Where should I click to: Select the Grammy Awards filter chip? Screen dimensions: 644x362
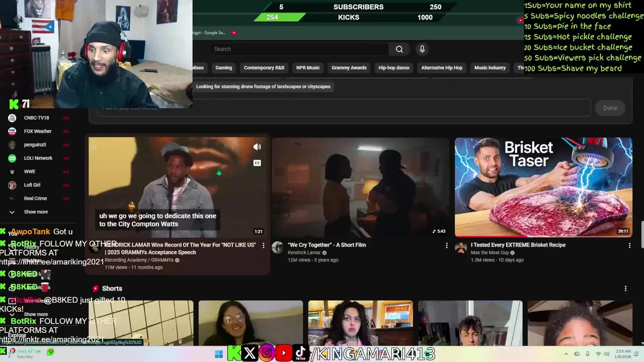pyautogui.click(x=349, y=68)
